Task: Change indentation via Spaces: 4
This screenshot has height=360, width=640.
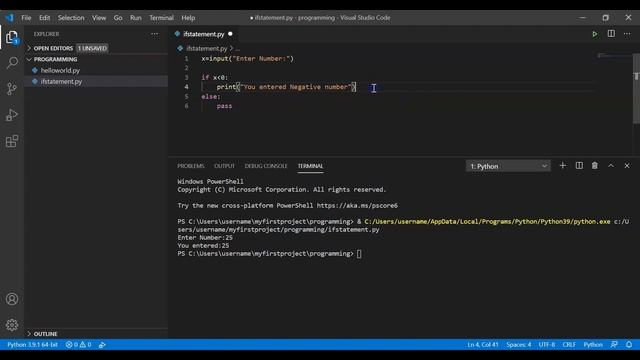Action: (x=518, y=344)
